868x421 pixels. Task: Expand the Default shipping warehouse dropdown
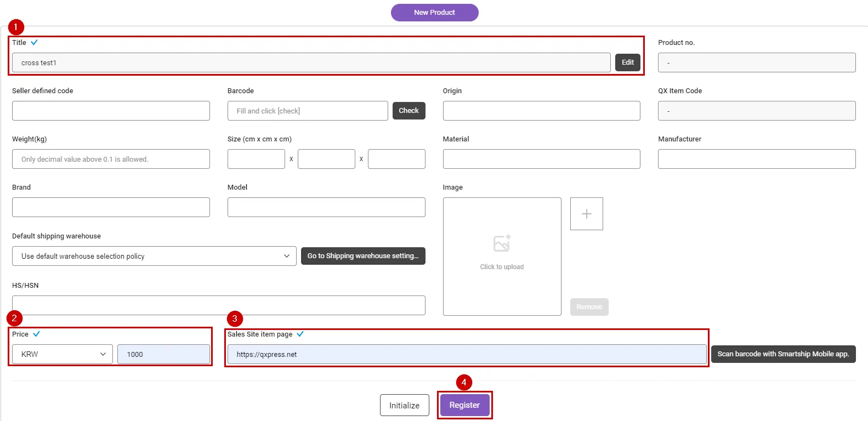(154, 256)
